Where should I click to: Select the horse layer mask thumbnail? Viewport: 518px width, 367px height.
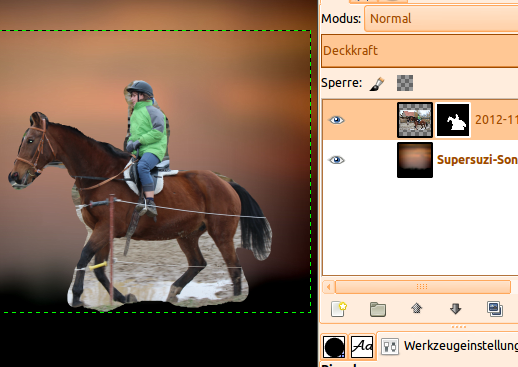pyautogui.click(x=453, y=120)
